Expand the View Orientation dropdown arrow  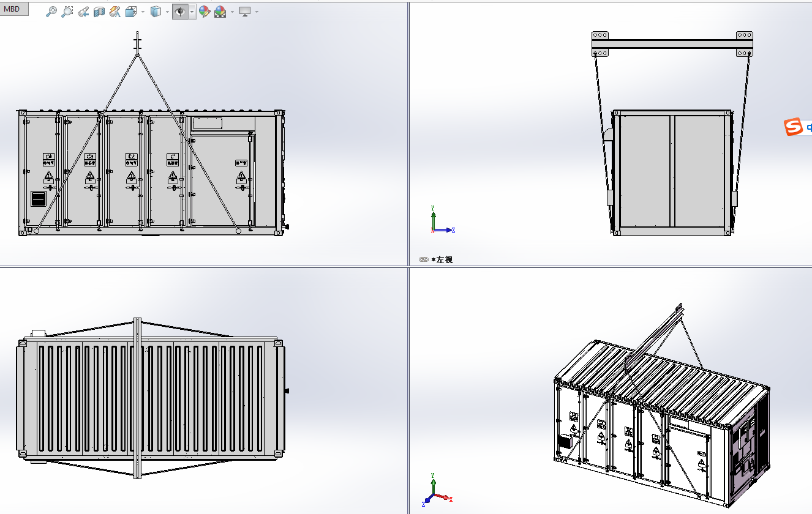143,12
